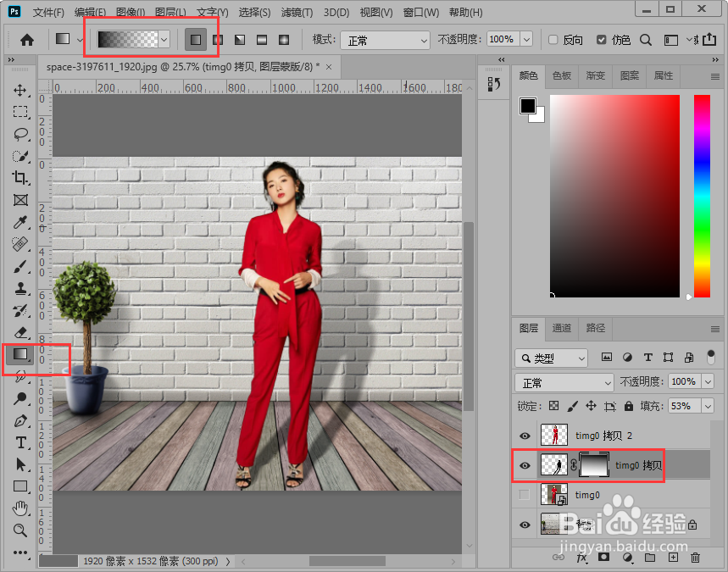
Task: Toggle layer filtering switch
Action: point(711,357)
